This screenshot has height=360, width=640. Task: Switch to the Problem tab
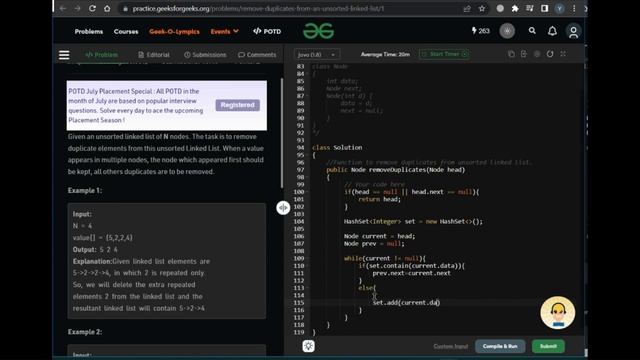tap(102, 55)
